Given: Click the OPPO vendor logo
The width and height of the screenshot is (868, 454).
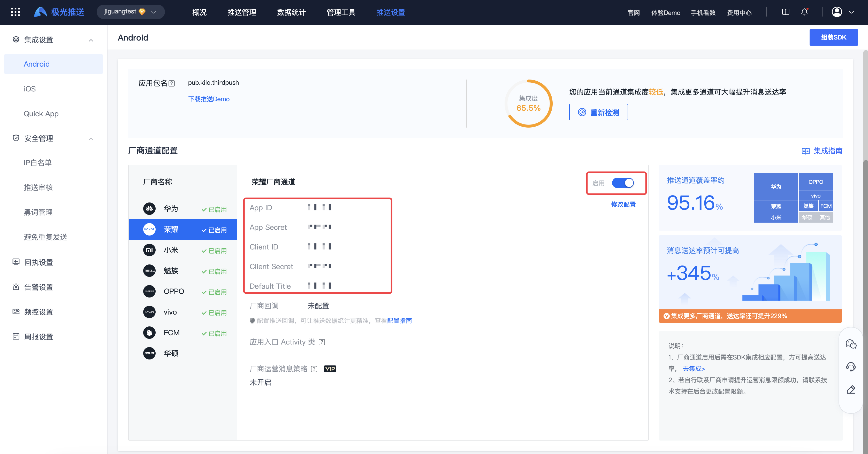Looking at the screenshot, I should (x=149, y=292).
